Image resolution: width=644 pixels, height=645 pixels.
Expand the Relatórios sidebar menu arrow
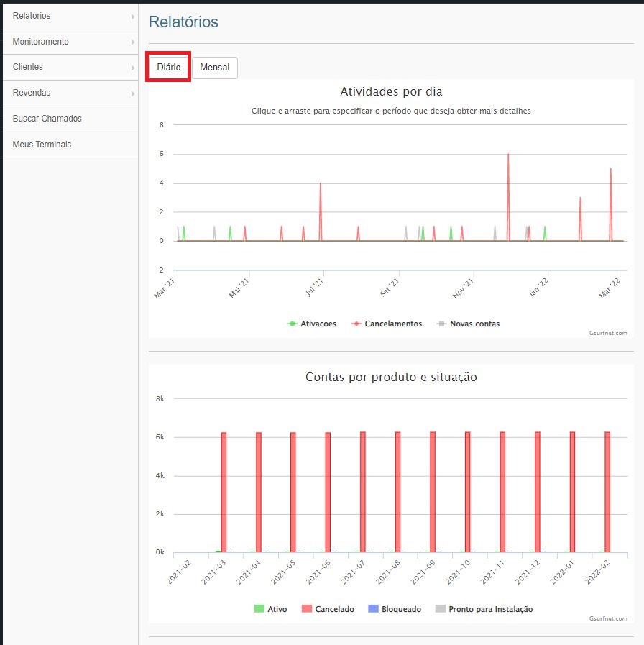coord(133,16)
